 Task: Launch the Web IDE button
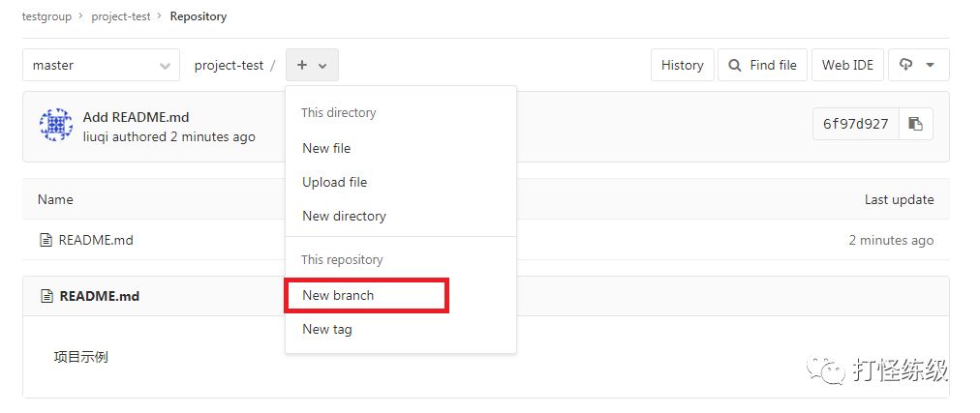click(847, 65)
